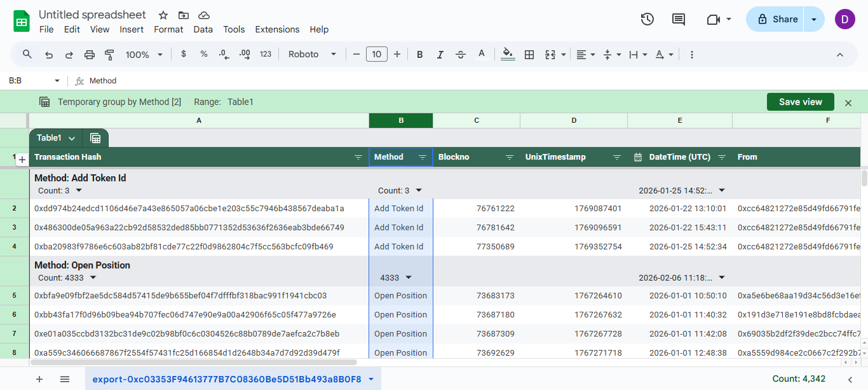Viewport: 868px width, 390px height.
Task: Toggle italic formatting
Action: [x=440, y=54]
